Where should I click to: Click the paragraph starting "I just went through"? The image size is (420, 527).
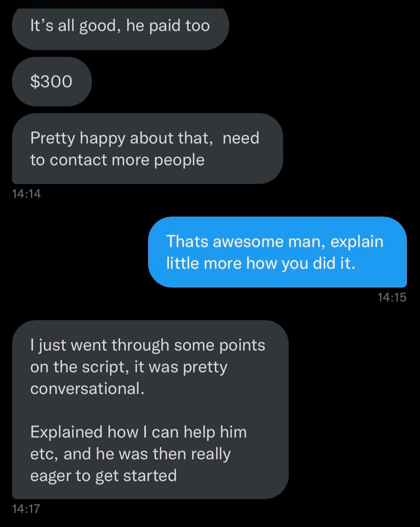[147, 366]
